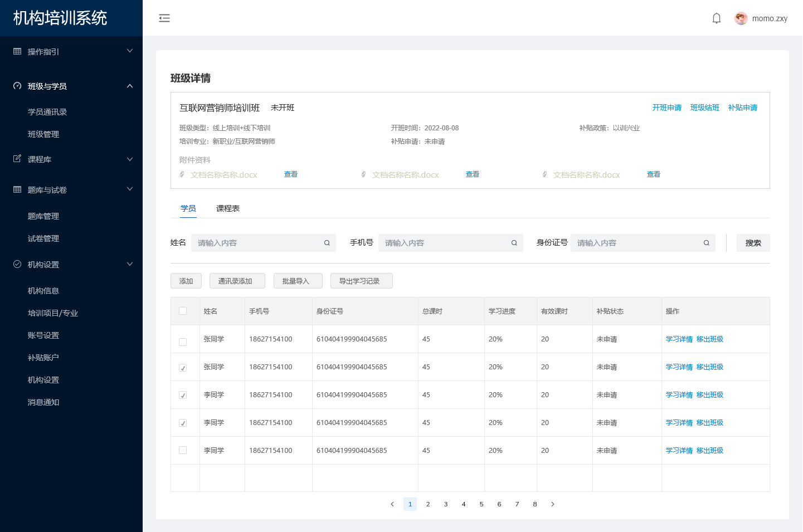
Task: Open 班级管理 in sidebar
Action: click(43, 134)
